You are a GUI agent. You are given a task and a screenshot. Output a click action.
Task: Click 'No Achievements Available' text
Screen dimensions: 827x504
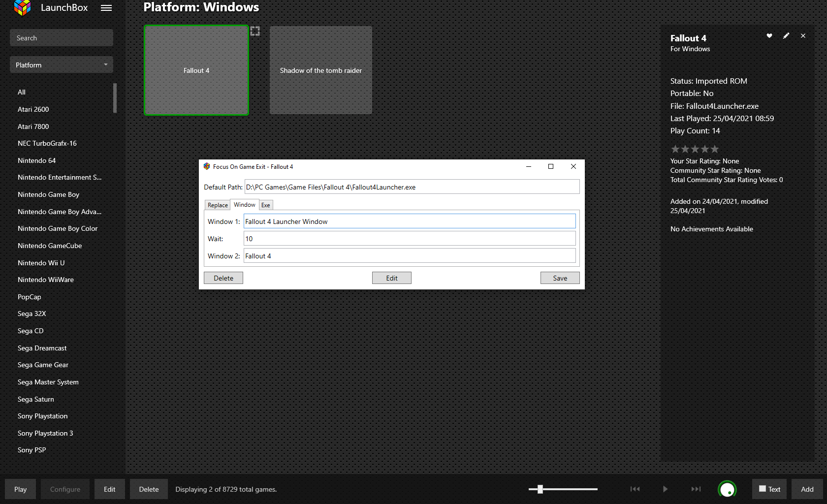(712, 229)
